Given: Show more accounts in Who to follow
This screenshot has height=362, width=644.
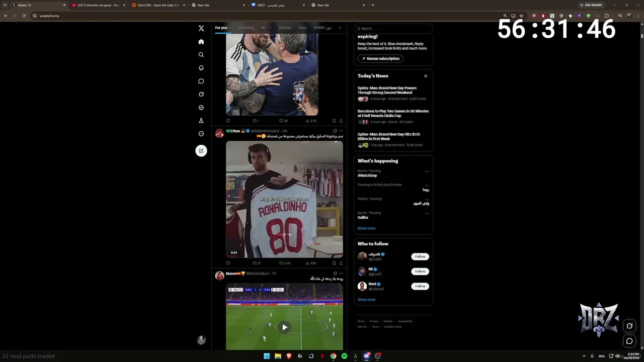Looking at the screenshot, I should 366,300.
